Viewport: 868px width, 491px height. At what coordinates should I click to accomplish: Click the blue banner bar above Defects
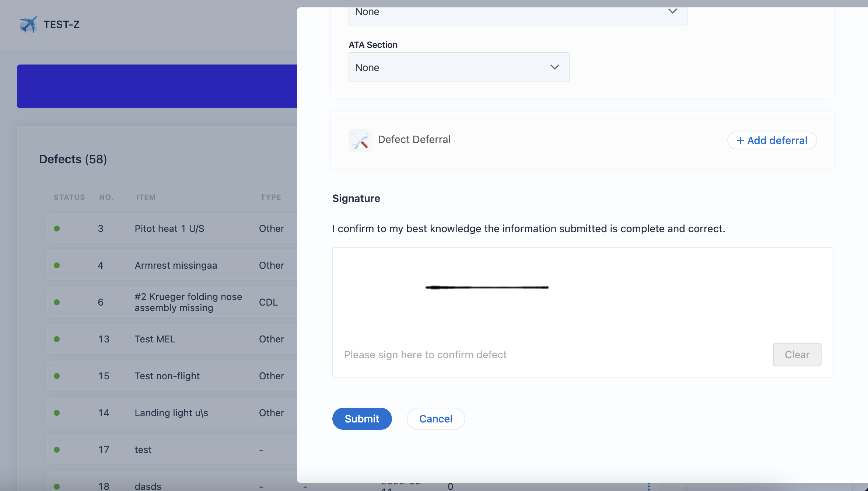157,86
